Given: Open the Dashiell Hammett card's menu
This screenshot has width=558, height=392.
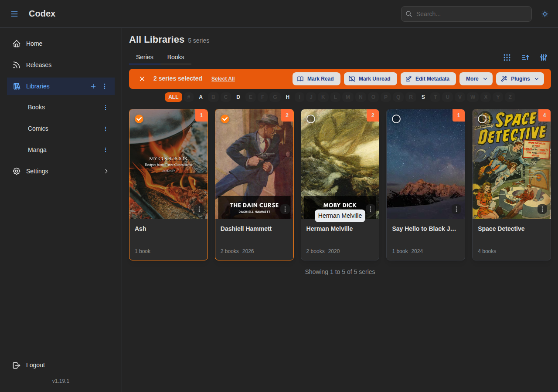Looking at the screenshot, I should click(285, 209).
